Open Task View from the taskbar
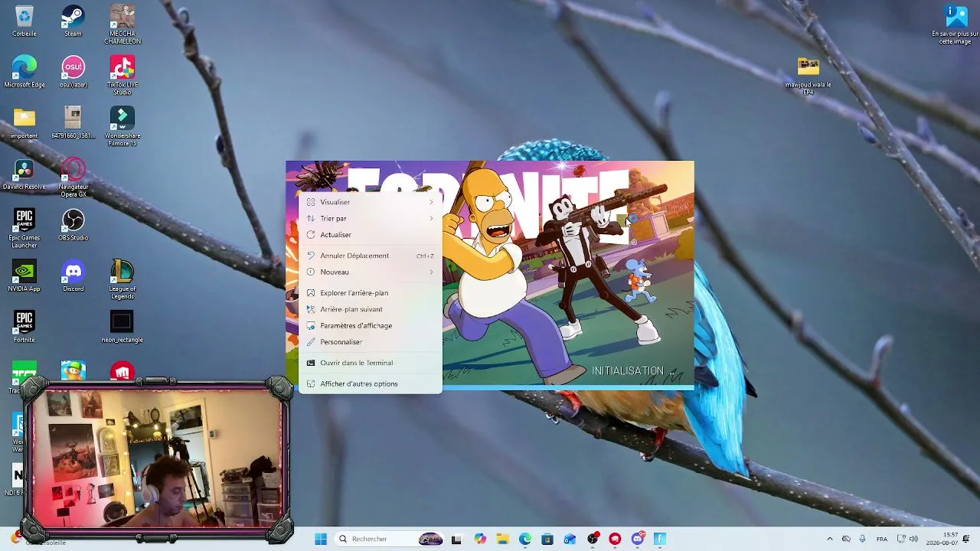Screen dimensions: 980x551 (x=456, y=539)
